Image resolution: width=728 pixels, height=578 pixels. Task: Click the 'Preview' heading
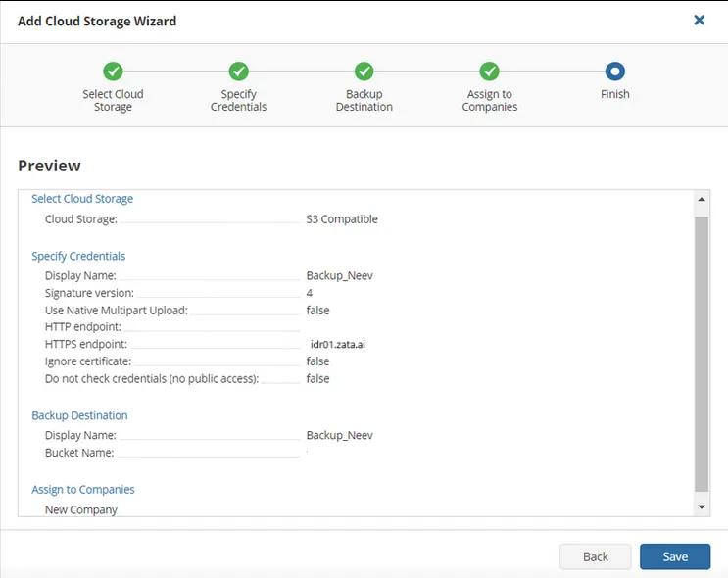[49, 166]
